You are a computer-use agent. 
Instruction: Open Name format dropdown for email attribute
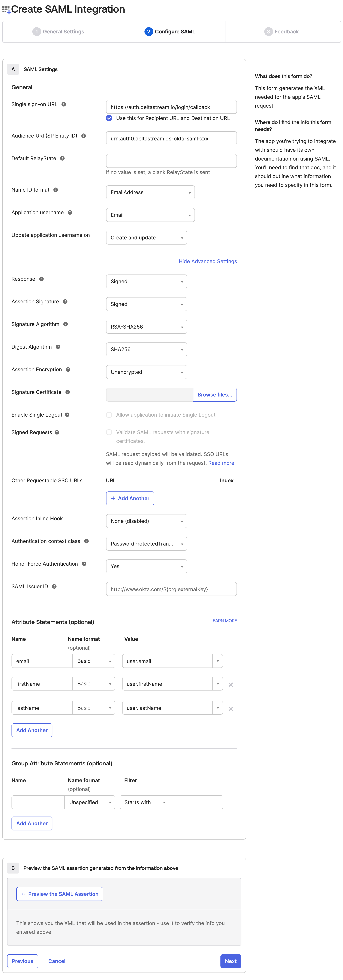point(94,661)
